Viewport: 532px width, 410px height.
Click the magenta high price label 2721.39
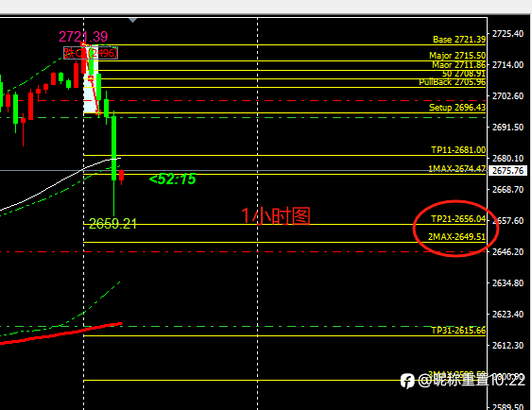[83, 37]
